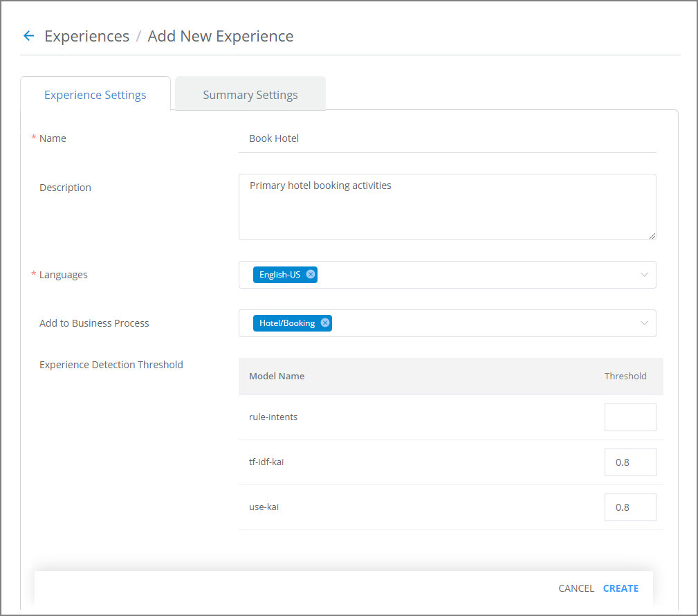The image size is (698, 616).
Task: Select the tf-idf-kai model name
Action: coord(266,462)
